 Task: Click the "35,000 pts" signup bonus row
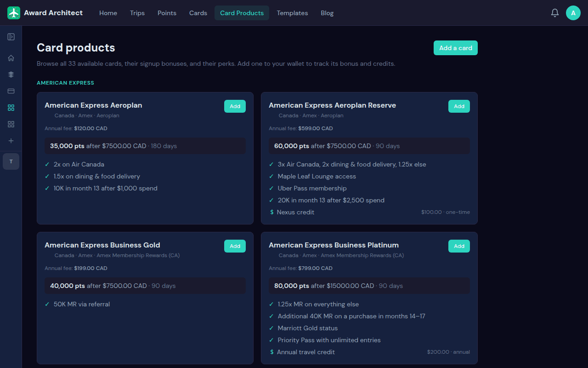click(x=145, y=146)
